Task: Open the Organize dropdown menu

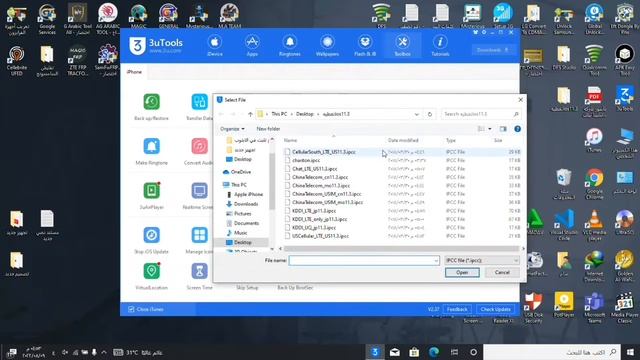Action: coord(232,129)
